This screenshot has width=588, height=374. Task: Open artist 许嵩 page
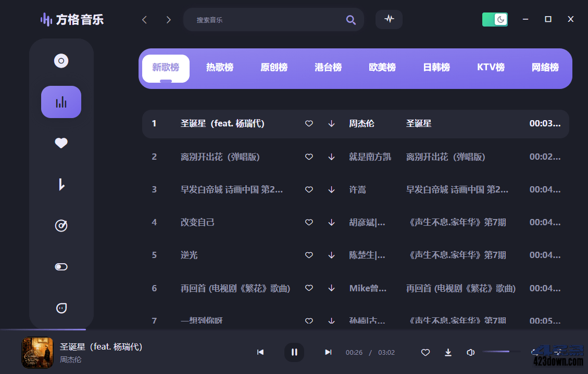tap(357, 189)
